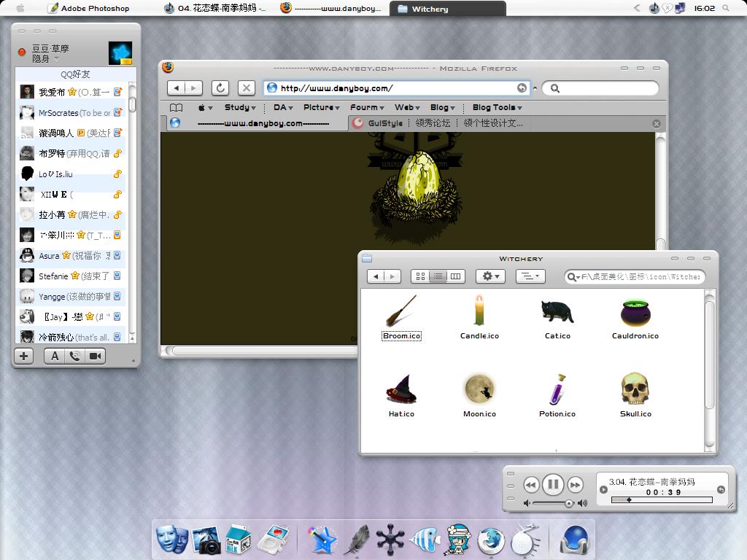747x560 pixels.
Task: Focus Witchery window search path field
Action: (x=635, y=276)
